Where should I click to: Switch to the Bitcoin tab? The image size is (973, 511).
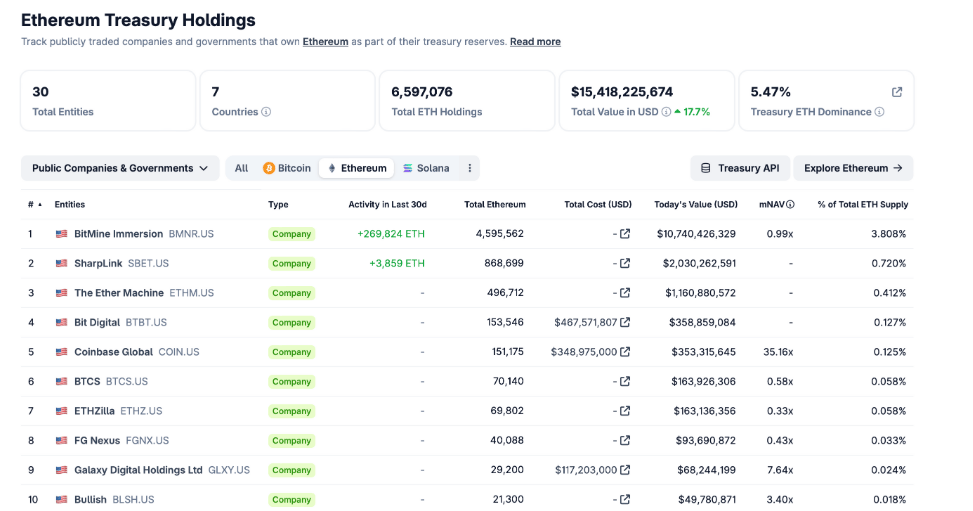287,168
